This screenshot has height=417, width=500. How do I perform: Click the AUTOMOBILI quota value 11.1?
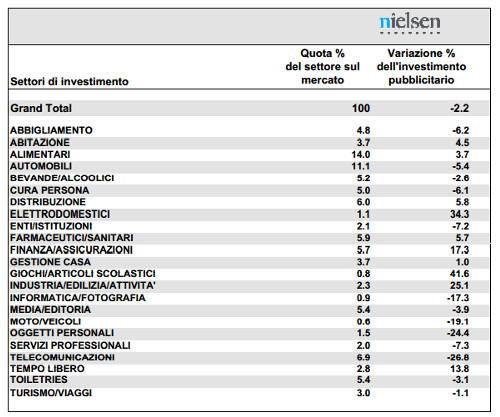(x=361, y=166)
